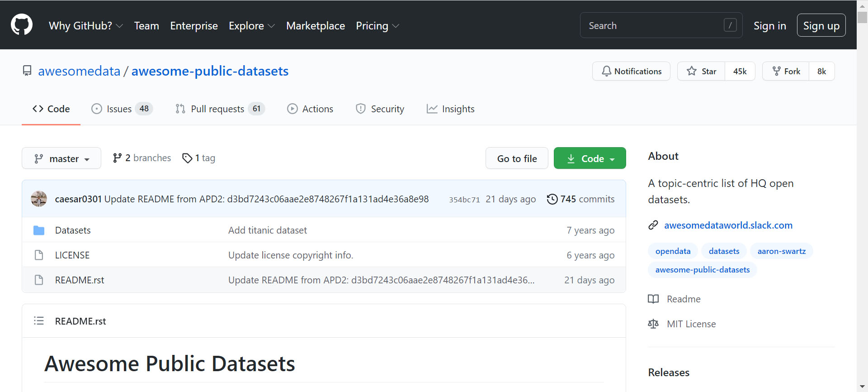
Task: Click the tag icon for 1 tag
Action: 187,158
